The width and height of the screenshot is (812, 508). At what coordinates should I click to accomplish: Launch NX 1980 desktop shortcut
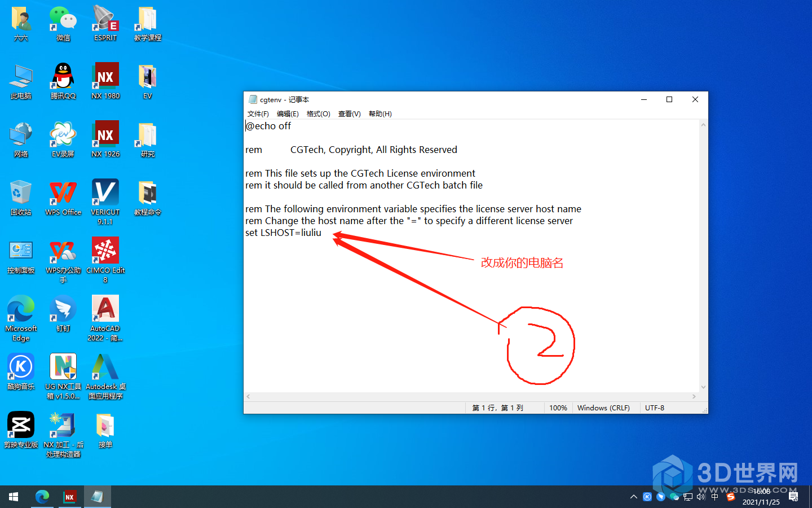pyautogui.click(x=105, y=81)
